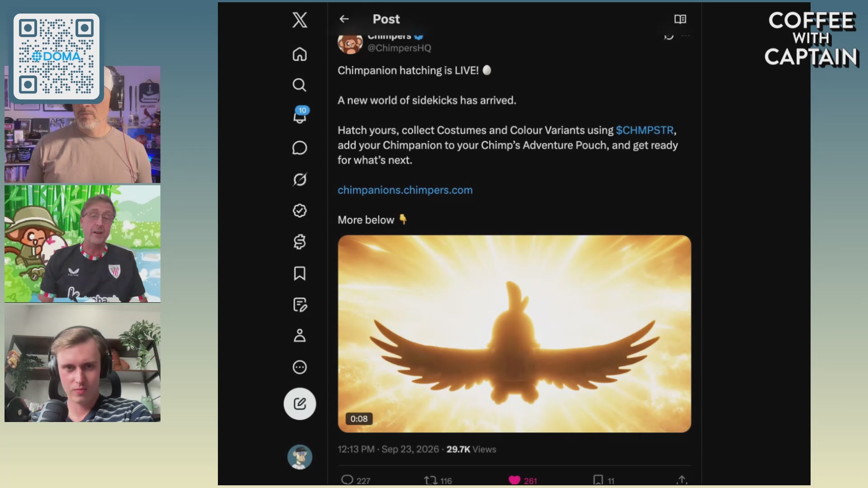
Task: Open the chimpanions.chimpers.com link
Action: (x=405, y=190)
